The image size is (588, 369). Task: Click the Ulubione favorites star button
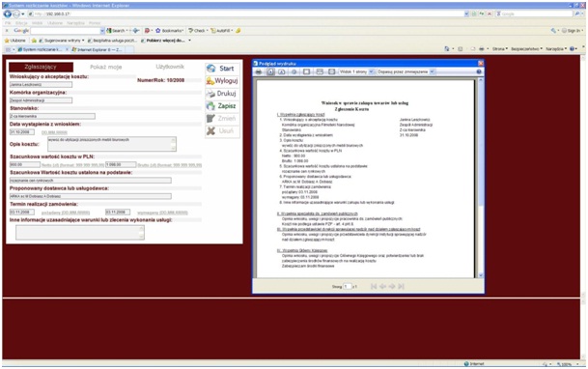(x=15, y=41)
